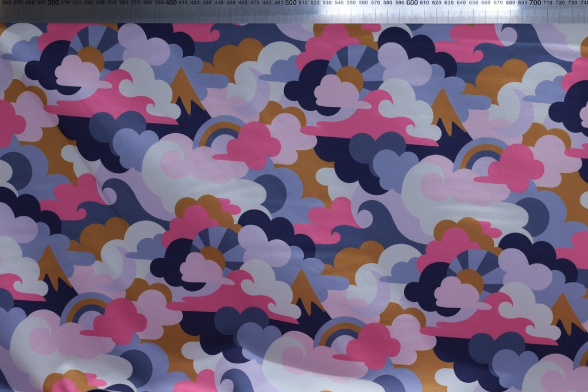Screen dimensions: 588x392
Task: Click the 700 mark on the ruler
Action: point(535,3)
